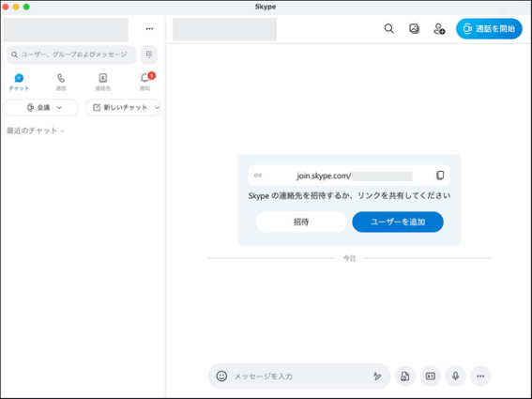
Task: Open the dial pad icon
Action: tap(149, 54)
